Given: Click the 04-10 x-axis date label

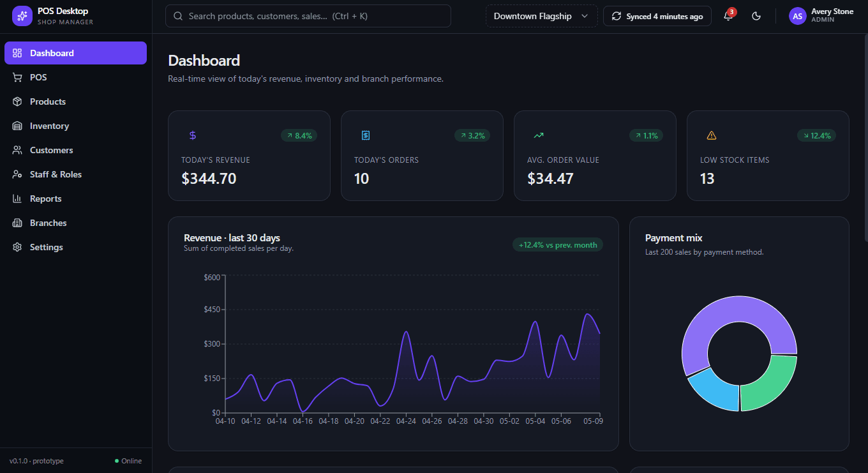Looking at the screenshot, I should (x=225, y=421).
